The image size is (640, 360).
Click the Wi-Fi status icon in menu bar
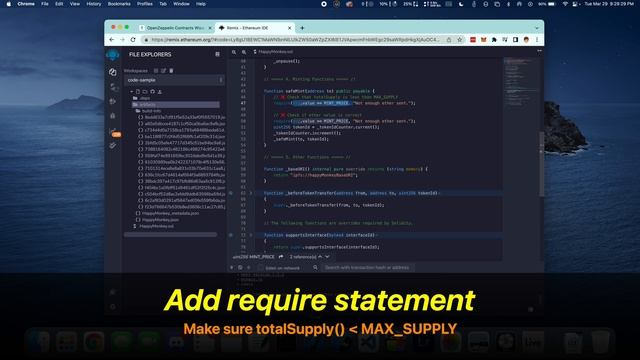pyautogui.click(x=565, y=4)
